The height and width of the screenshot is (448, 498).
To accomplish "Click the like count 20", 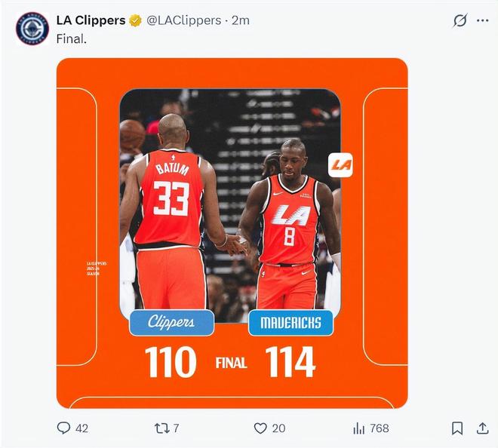I will (279, 428).
